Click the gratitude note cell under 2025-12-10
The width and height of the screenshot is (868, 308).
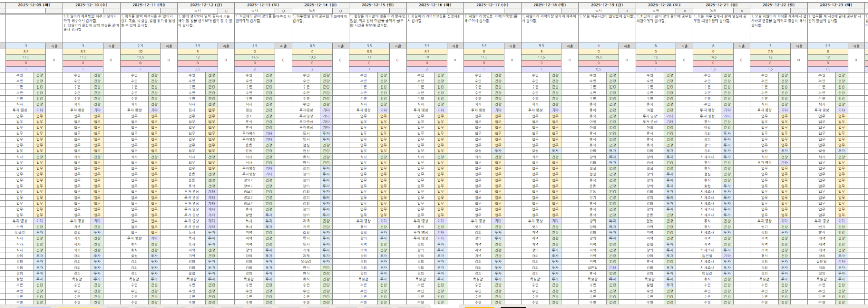(91, 28)
